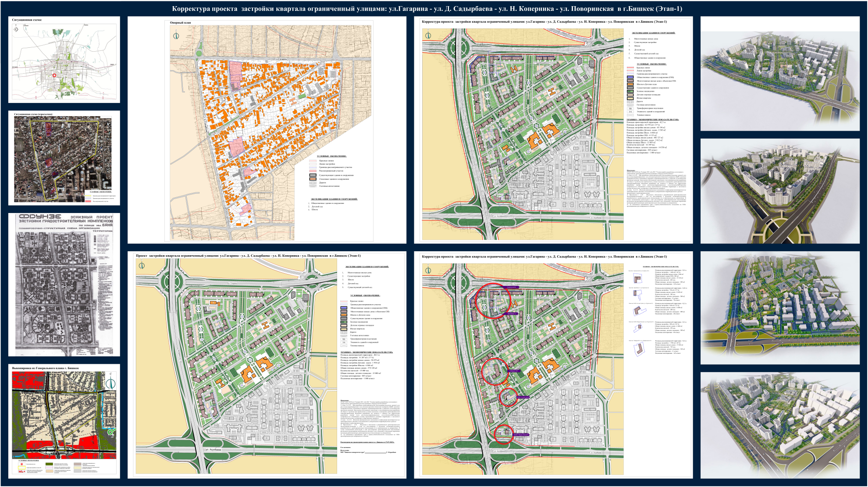Open the 3D render with the underpass roundabout
The width and height of the screenshot is (868, 487).
click(x=780, y=191)
